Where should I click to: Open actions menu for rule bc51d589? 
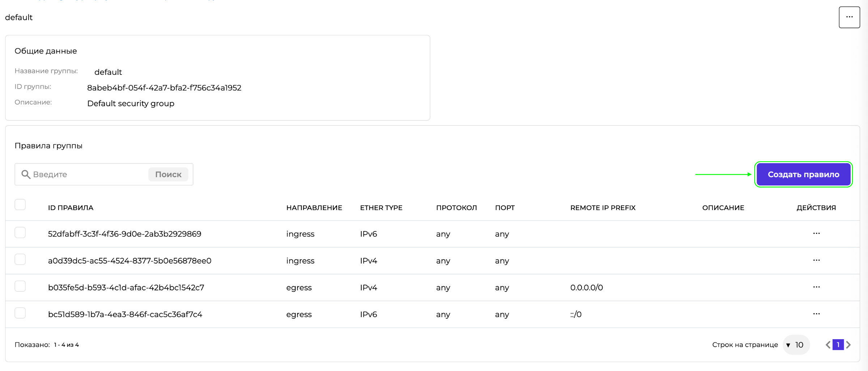816,314
